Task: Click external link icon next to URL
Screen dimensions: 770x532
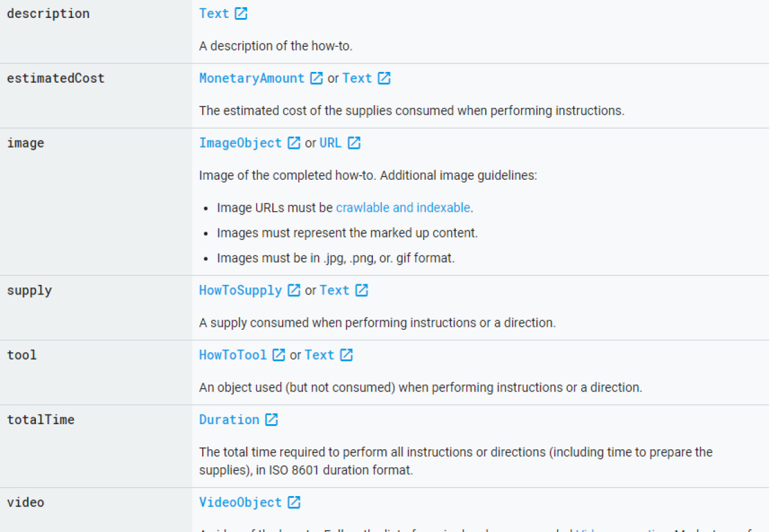Action: click(354, 143)
